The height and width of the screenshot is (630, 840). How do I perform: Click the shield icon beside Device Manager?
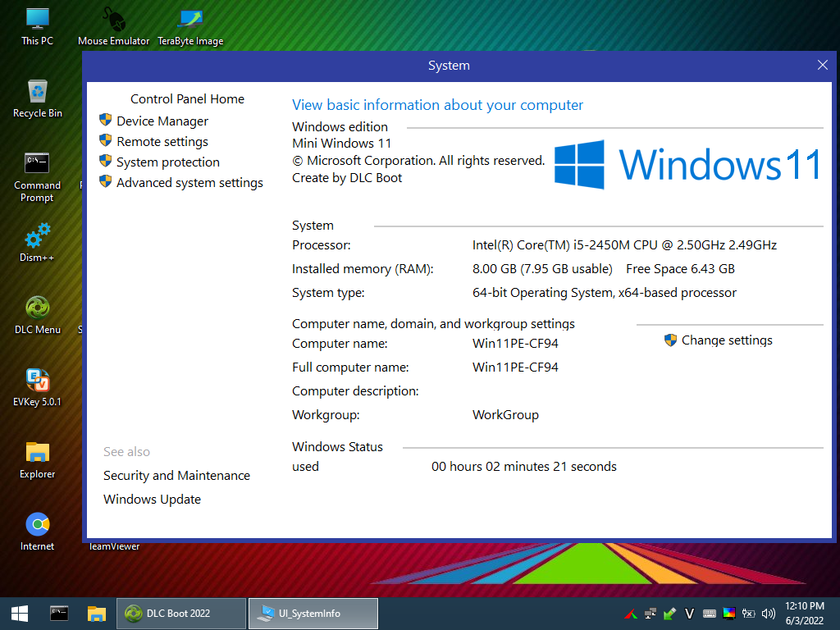click(106, 120)
